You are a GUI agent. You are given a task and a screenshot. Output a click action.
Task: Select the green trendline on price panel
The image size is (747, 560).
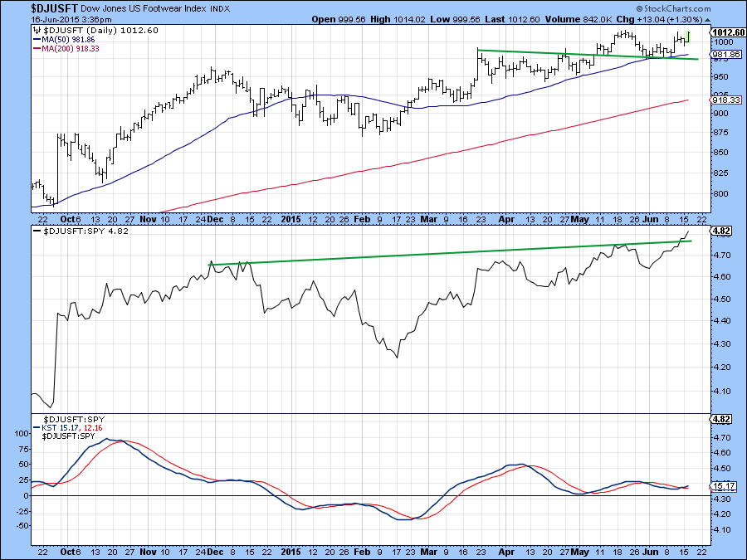[x=581, y=55]
